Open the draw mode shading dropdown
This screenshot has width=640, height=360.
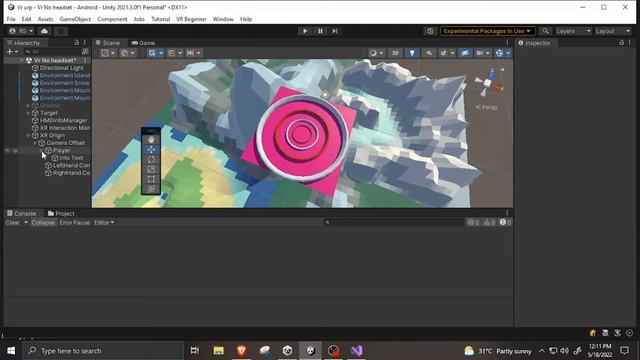point(376,53)
